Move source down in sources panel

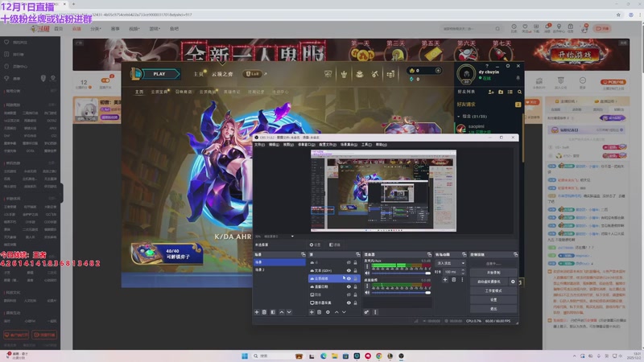coord(345,312)
